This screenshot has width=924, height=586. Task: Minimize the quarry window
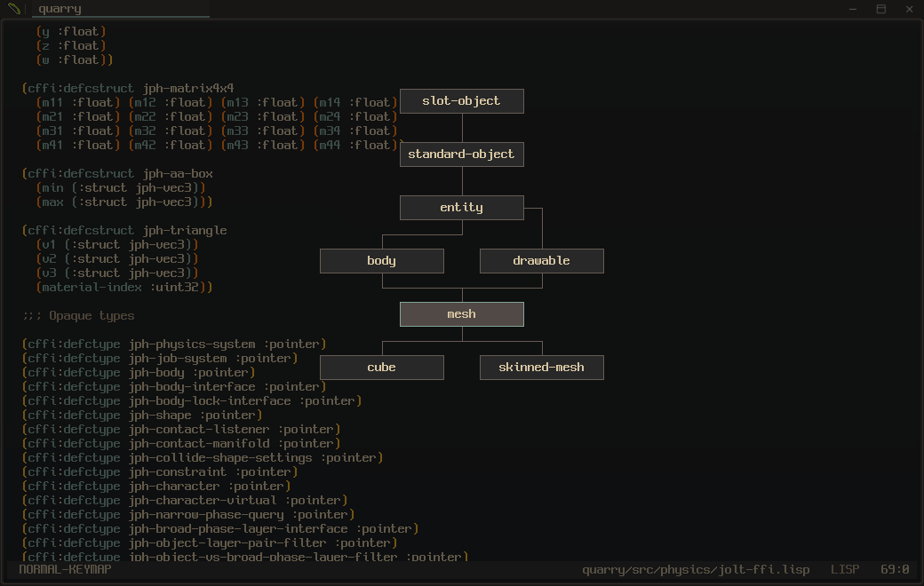coord(853,9)
